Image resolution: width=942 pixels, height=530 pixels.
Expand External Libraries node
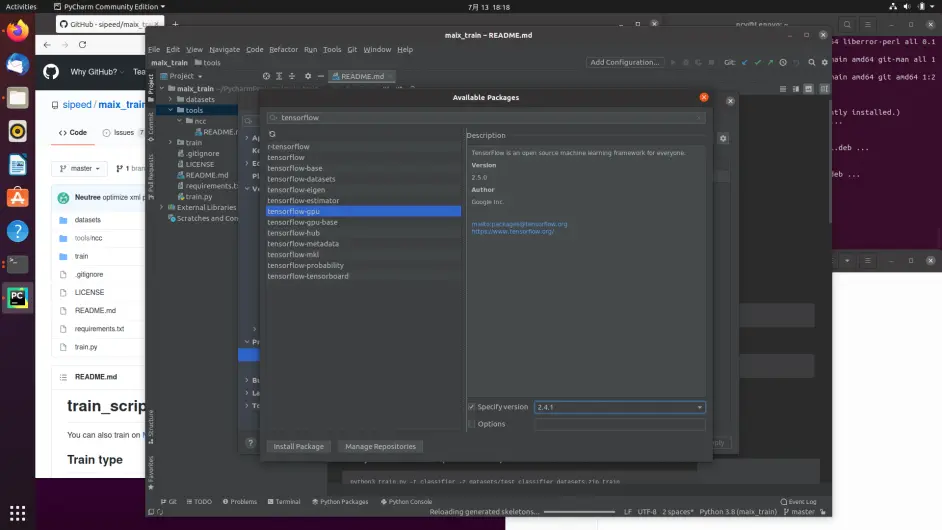pos(162,207)
